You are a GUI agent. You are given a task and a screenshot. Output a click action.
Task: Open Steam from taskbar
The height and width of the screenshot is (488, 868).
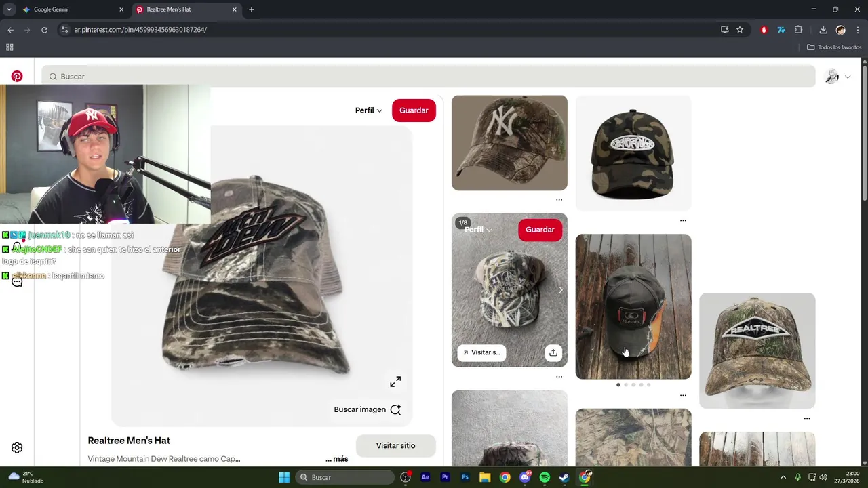point(564,477)
